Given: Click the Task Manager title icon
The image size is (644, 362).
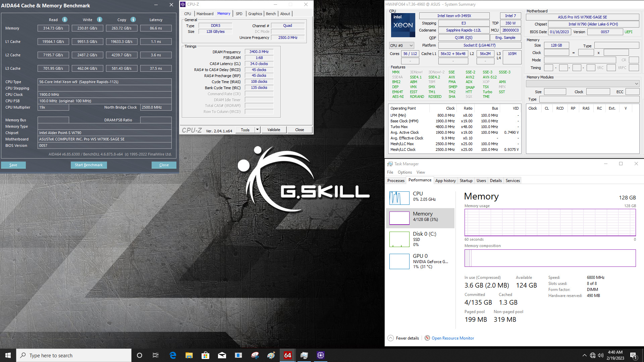Looking at the screenshot, I should point(390,164).
